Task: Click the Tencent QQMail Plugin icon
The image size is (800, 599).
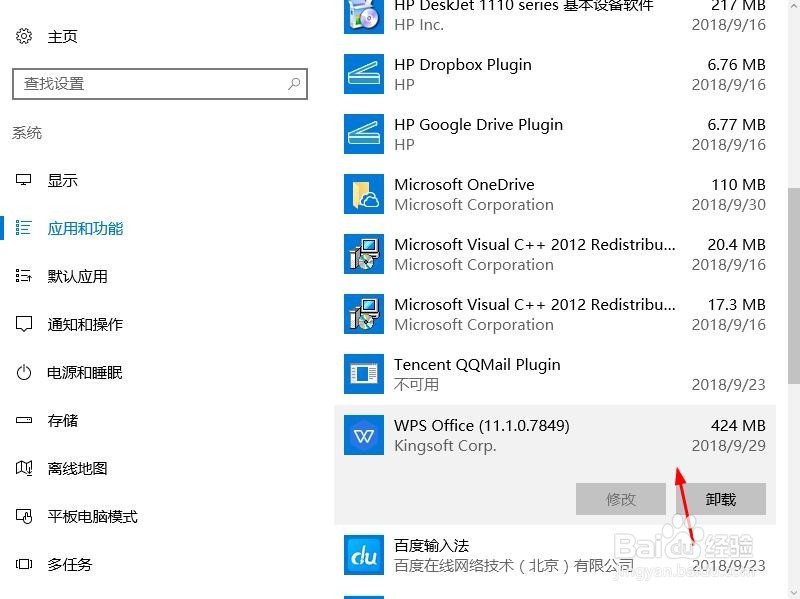Action: 364,374
